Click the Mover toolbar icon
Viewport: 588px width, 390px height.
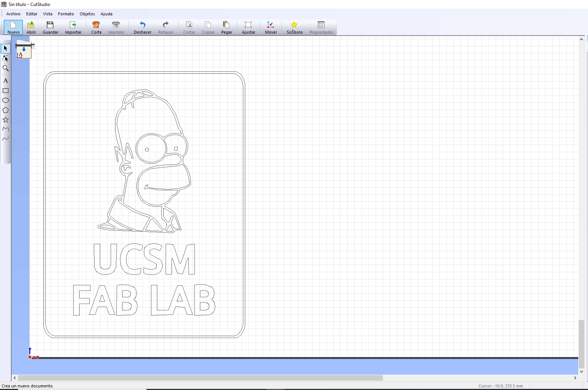pyautogui.click(x=271, y=28)
